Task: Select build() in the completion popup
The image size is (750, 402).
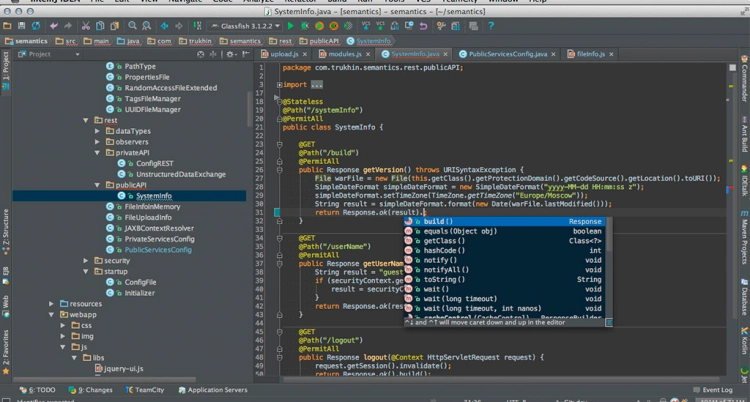Action: pos(505,222)
